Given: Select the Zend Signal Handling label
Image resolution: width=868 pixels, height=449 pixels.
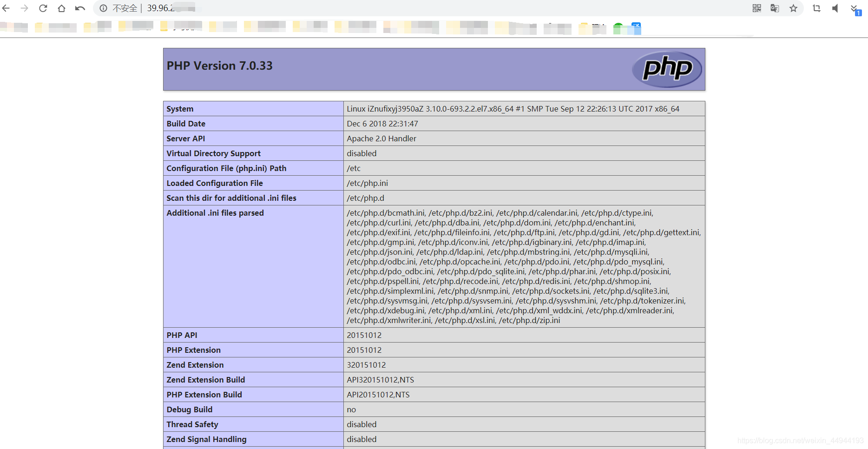Looking at the screenshot, I should click(x=207, y=439).
